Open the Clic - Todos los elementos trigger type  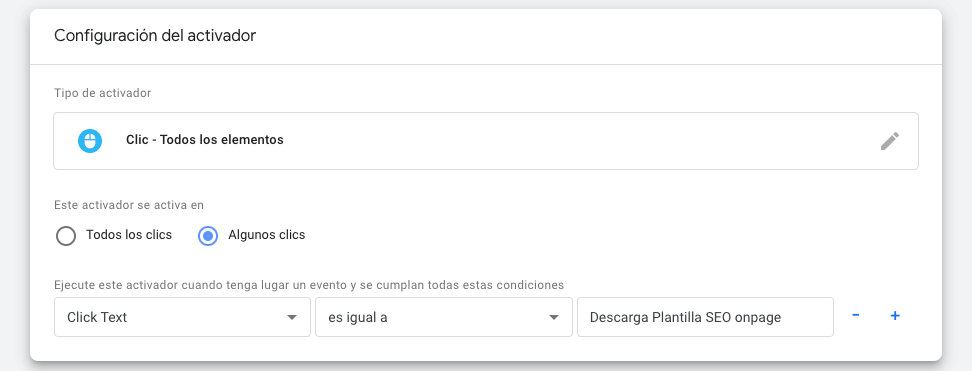205,140
